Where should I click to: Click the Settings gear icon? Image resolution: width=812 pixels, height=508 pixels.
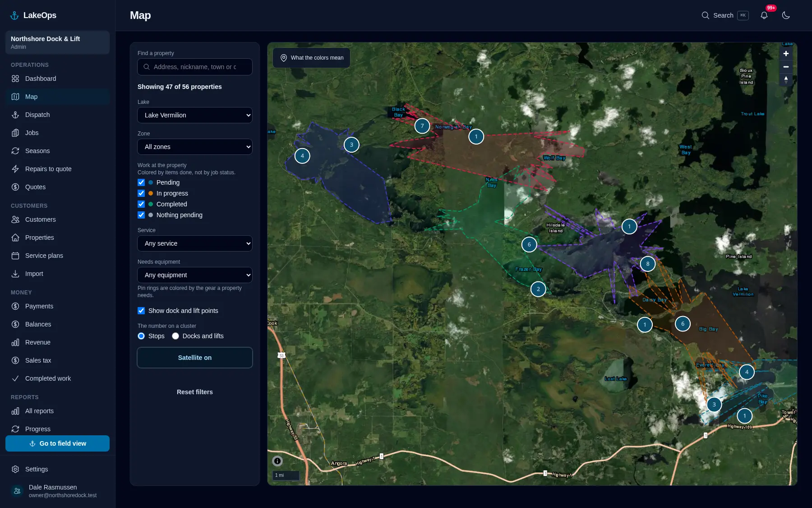[x=15, y=469]
